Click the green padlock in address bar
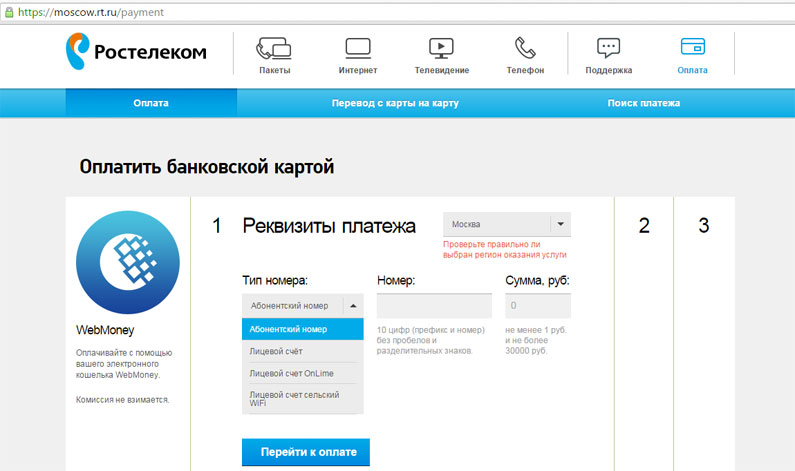The height and width of the screenshot is (471, 795). click(x=9, y=12)
